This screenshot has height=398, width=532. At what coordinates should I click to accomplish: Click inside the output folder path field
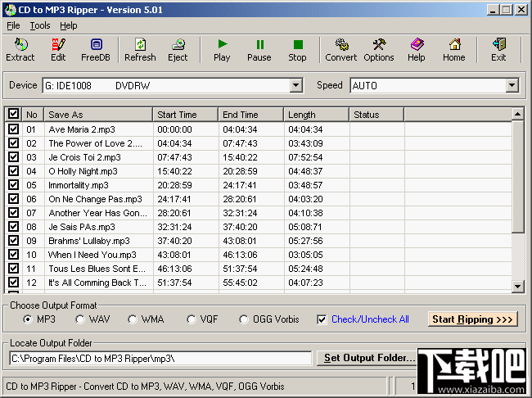coord(160,359)
